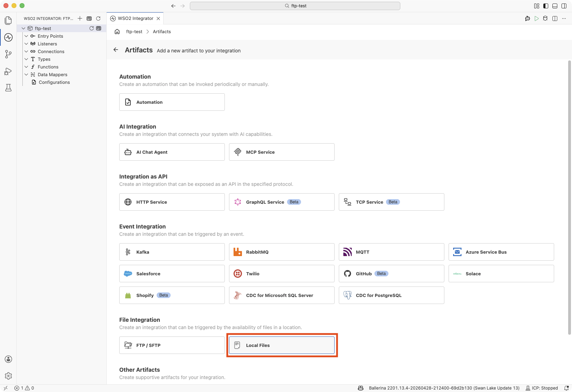Create a GraphQL Service artifact
Image resolution: width=572 pixels, height=392 pixels.
click(x=282, y=202)
